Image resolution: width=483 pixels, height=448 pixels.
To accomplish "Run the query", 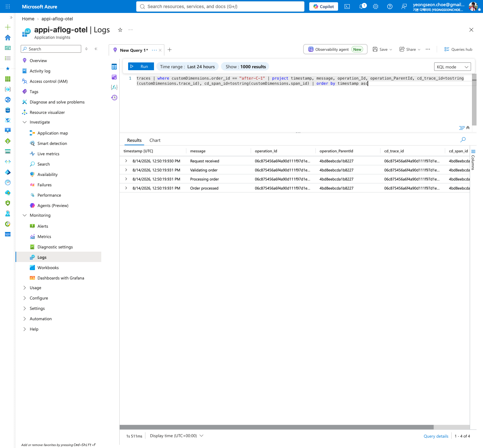I will click(x=141, y=66).
